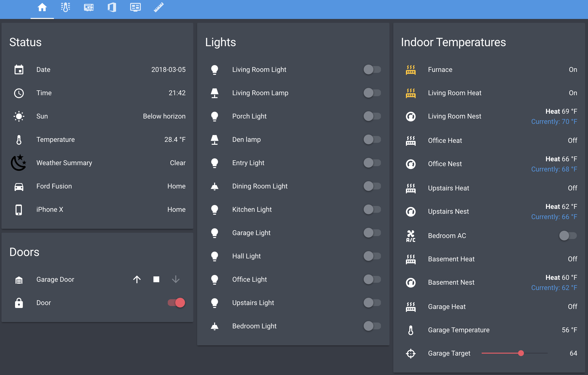588x375 pixels.
Task: Enable the Bedroom AC switch
Action: pos(568,236)
